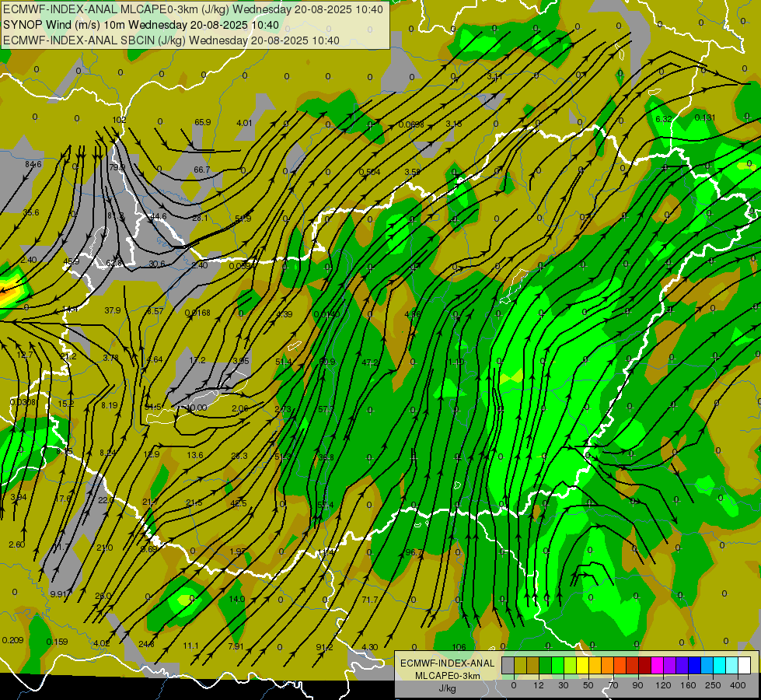This screenshot has width=761, height=700.
Task: Click the bright yellow legend swatch
Action: [583, 665]
